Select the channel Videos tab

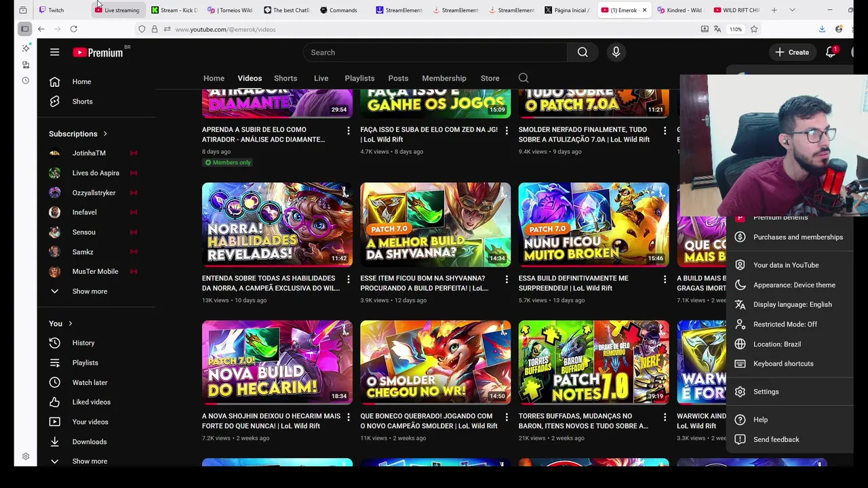click(250, 78)
